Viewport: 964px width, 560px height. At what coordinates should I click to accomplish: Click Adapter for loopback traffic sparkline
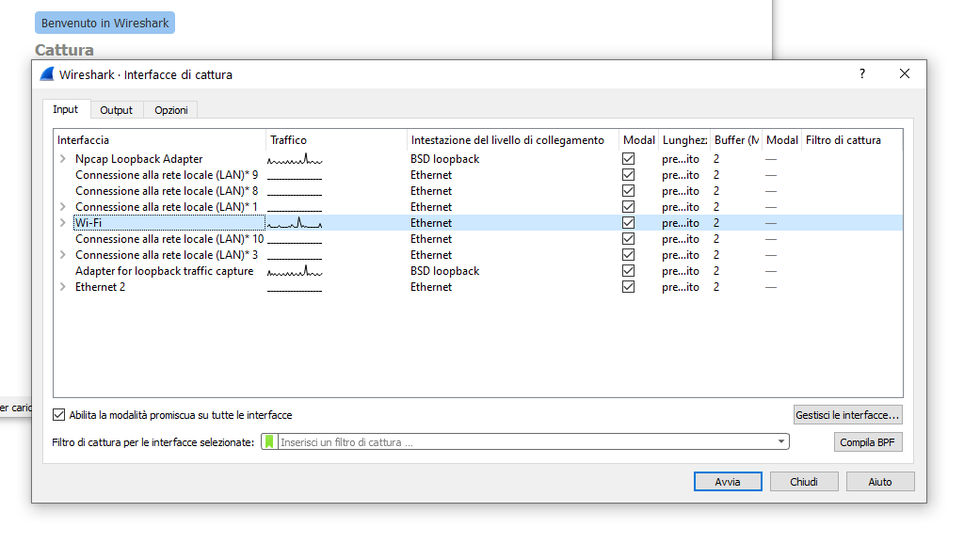pos(295,270)
